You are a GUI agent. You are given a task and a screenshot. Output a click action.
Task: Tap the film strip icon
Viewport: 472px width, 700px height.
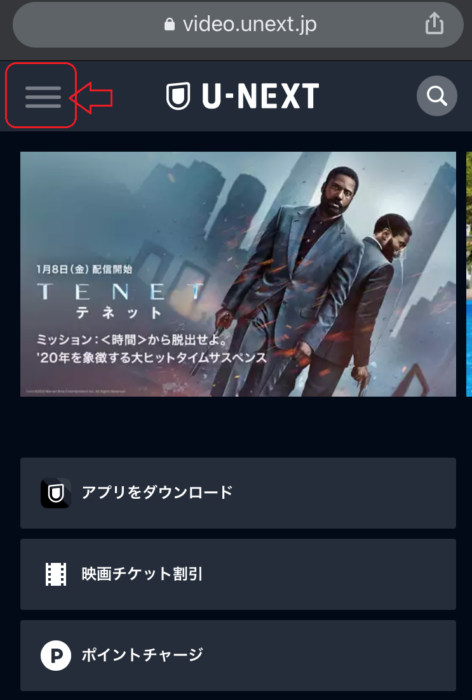click(x=56, y=574)
